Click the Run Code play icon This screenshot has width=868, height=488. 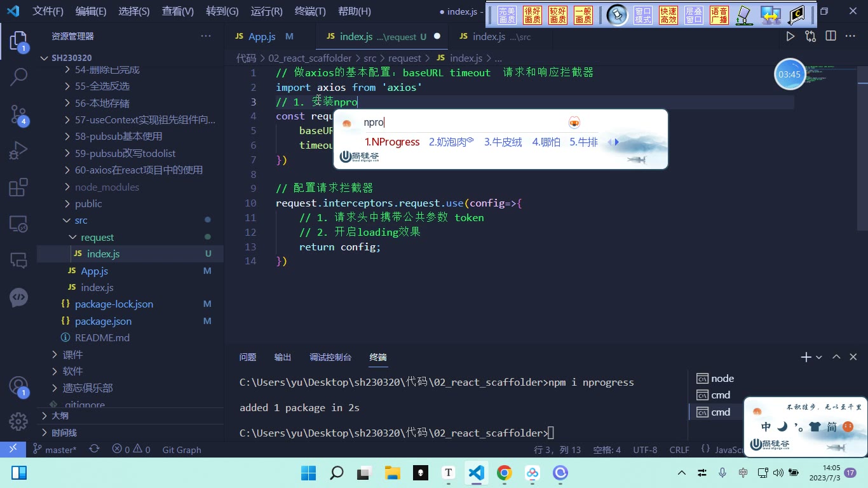tap(790, 37)
